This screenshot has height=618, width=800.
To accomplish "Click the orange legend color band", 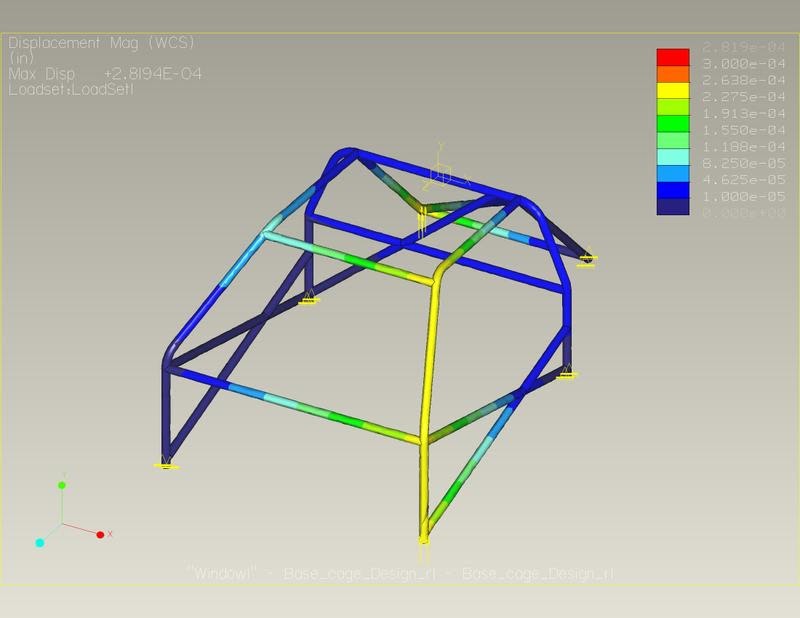I will click(672, 74).
